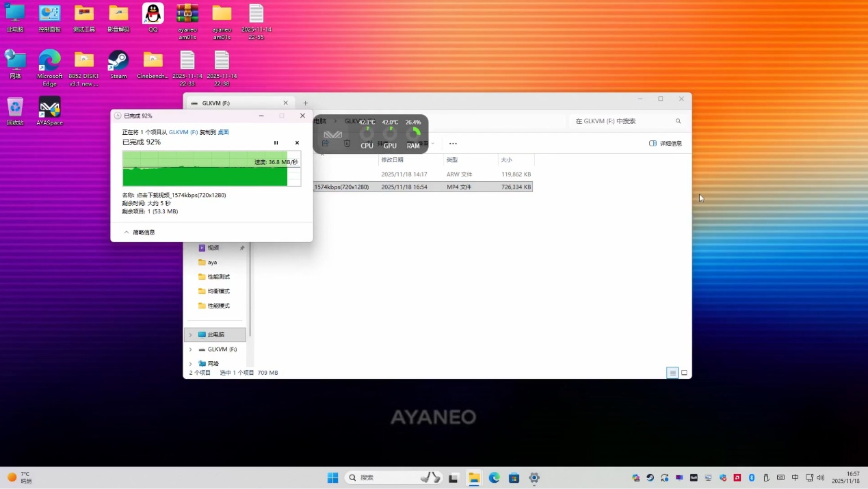The width and height of the screenshot is (868, 489).
Task: Open Microsoft Store from the taskbar
Action: click(x=514, y=478)
